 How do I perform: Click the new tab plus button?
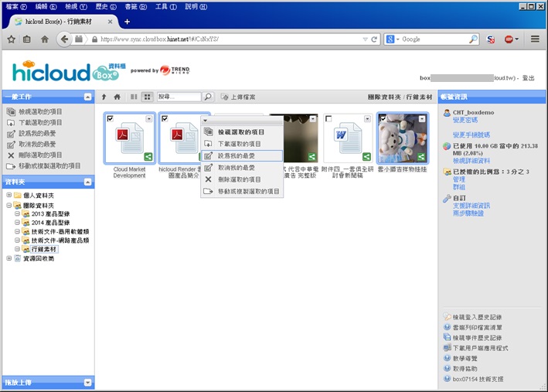pyautogui.click(x=128, y=22)
